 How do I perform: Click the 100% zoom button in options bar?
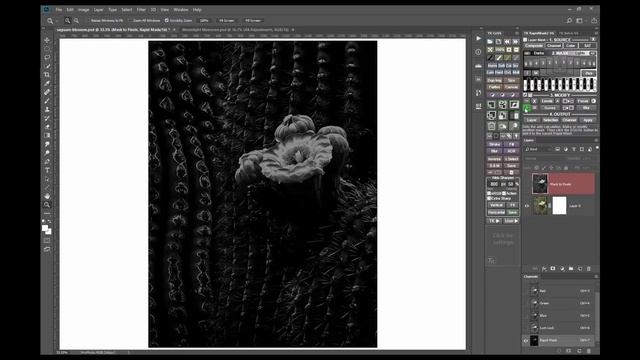(x=204, y=20)
